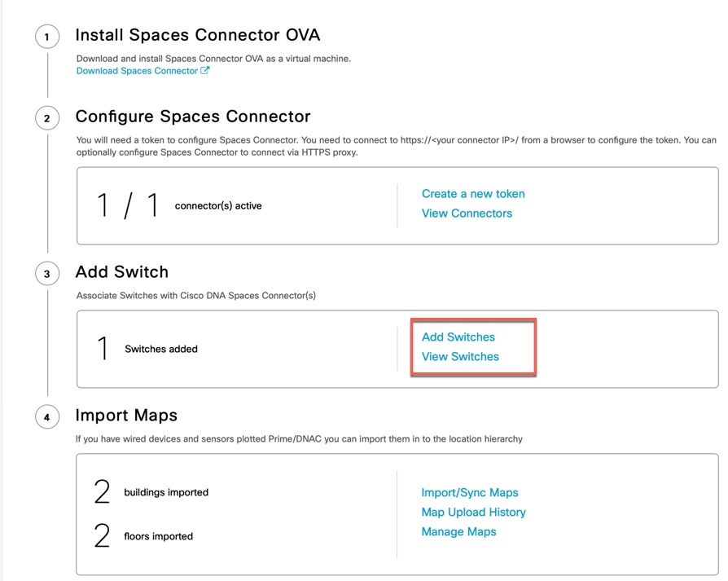Open the Download Spaces Connector link
This screenshot has width=728, height=581.
138,70
